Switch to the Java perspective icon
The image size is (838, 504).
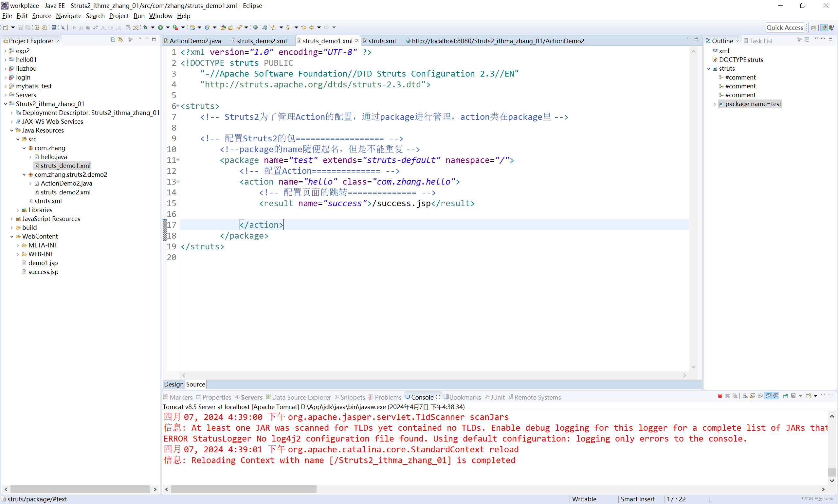click(x=831, y=28)
